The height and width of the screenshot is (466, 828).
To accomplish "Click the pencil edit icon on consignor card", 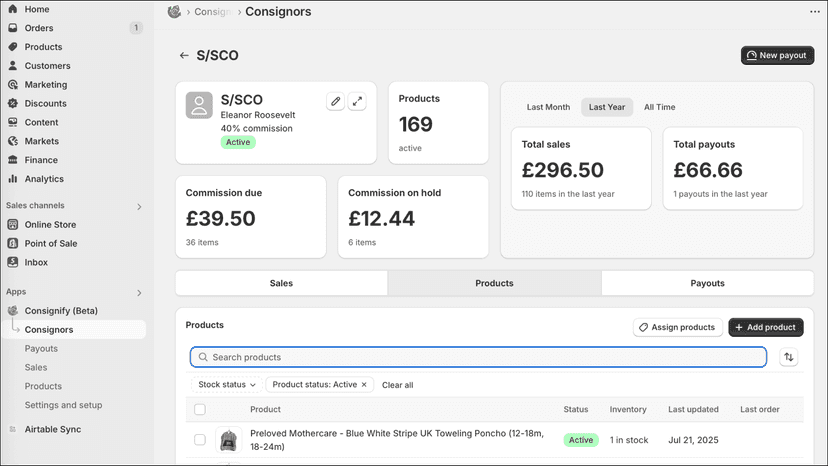I will 335,101.
